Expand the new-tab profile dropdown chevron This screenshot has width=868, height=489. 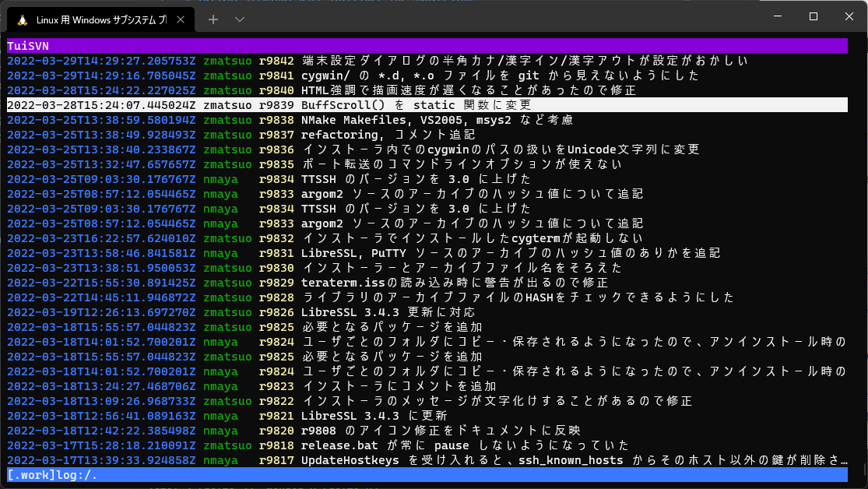(x=239, y=19)
